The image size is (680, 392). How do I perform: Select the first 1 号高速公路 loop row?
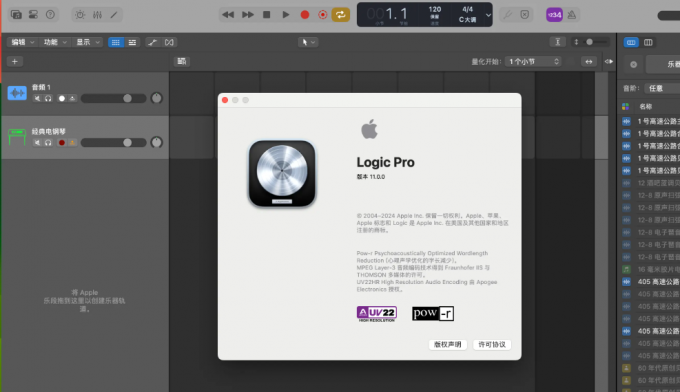pos(651,121)
